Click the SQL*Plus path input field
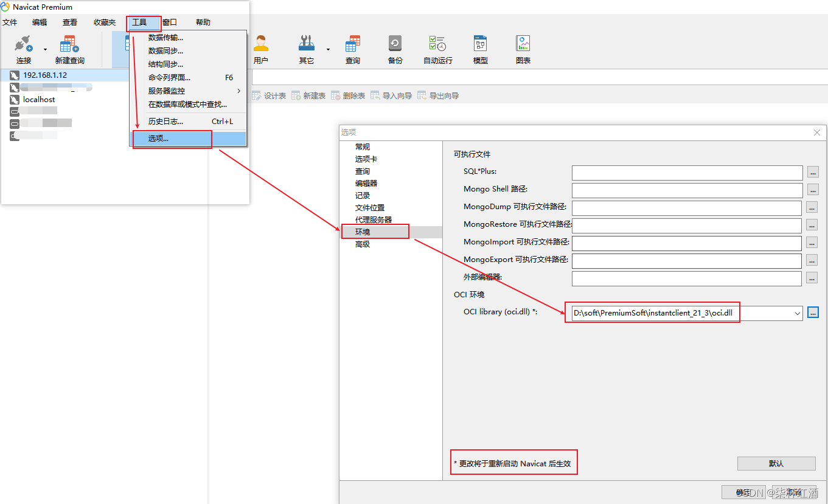 (687, 173)
